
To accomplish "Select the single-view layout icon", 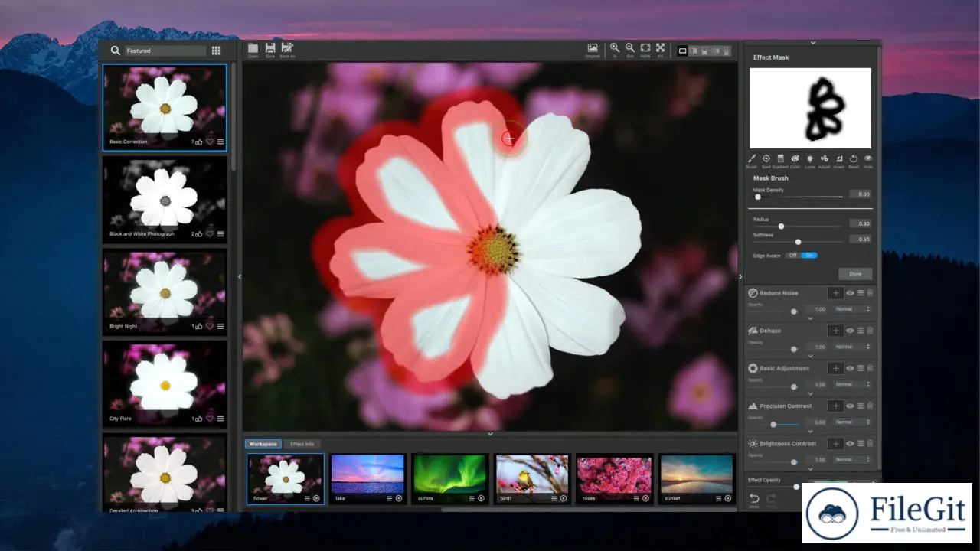I will 682,51.
